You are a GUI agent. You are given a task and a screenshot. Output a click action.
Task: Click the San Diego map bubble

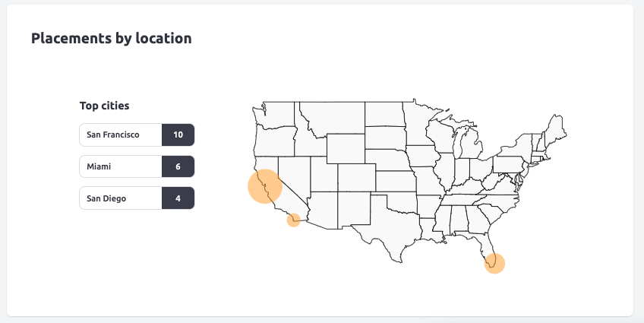click(x=294, y=220)
